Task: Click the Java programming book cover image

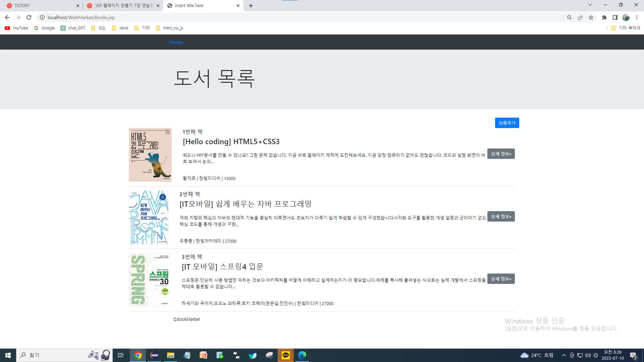Action: 149,218
